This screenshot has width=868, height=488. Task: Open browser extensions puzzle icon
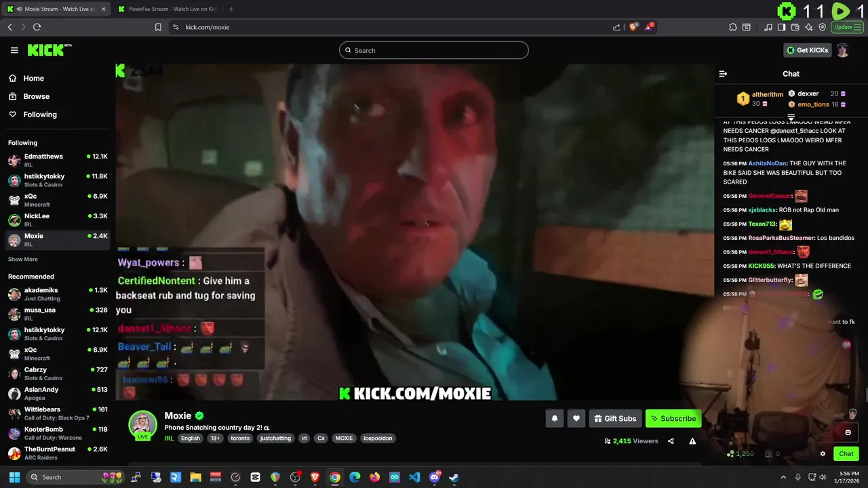[733, 27]
